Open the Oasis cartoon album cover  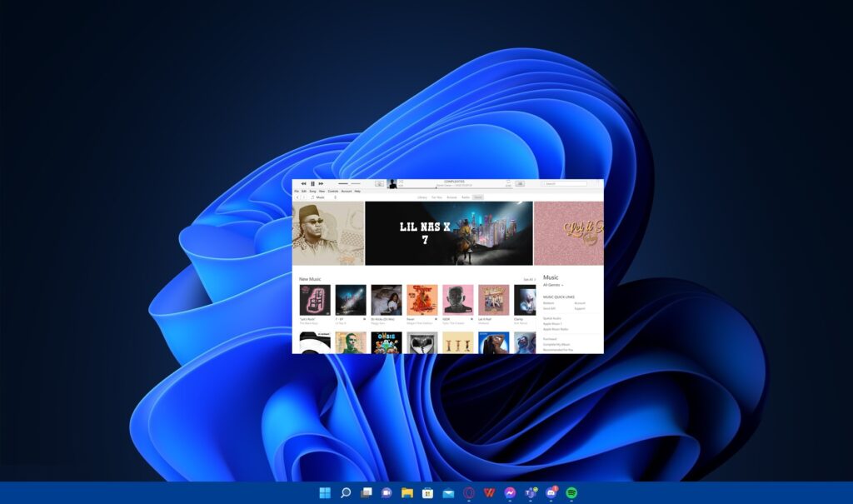(387, 343)
